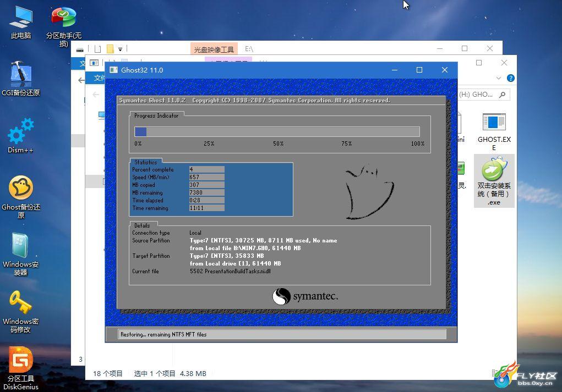Click the new folder icon in E:\ window toolbar
Screen dimensions: 562x392
(110, 49)
